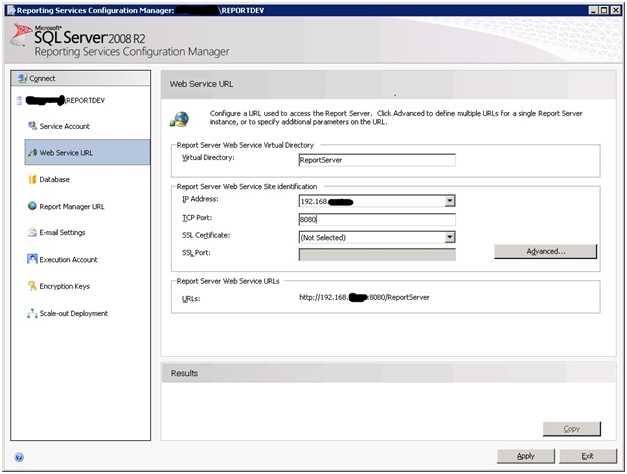Viewport: 627px width, 474px height.
Task: Click the TCP Port field containing 8080
Action: click(x=377, y=219)
